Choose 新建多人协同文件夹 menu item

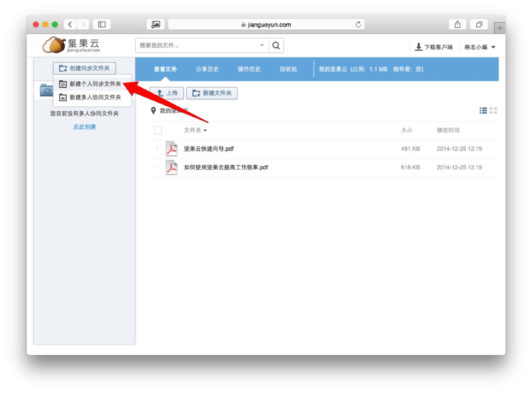coord(95,97)
